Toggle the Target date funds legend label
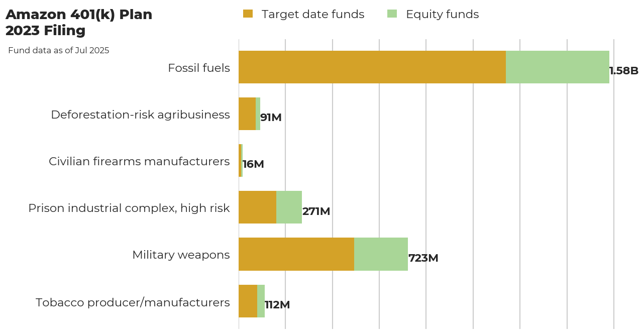 coord(313,15)
